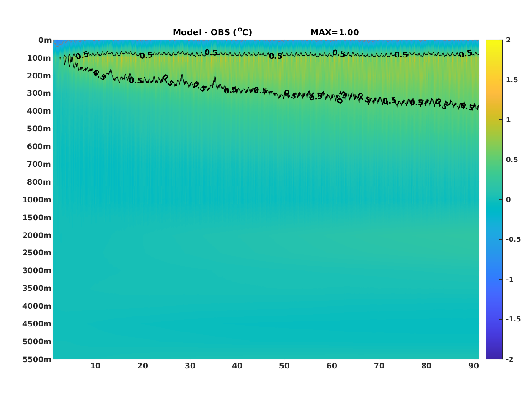This screenshot has height=399, width=532.
Task: Select the 1500m depth axis label
Action: pos(37,218)
